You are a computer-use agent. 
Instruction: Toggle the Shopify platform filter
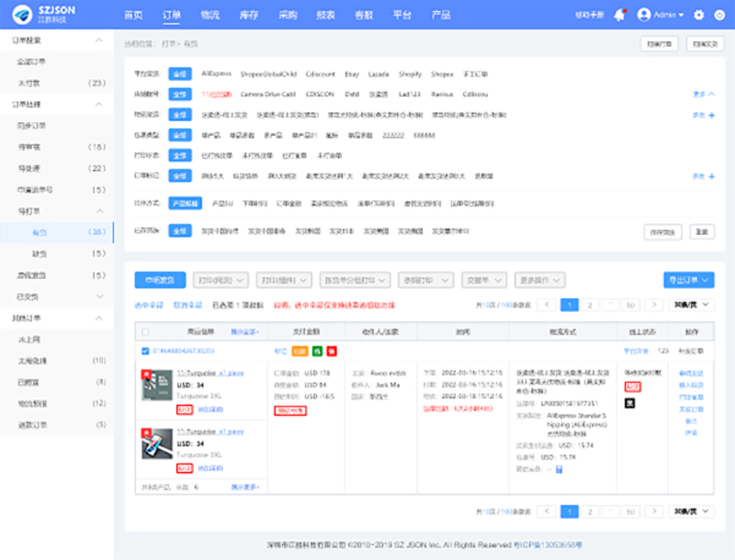coord(410,74)
